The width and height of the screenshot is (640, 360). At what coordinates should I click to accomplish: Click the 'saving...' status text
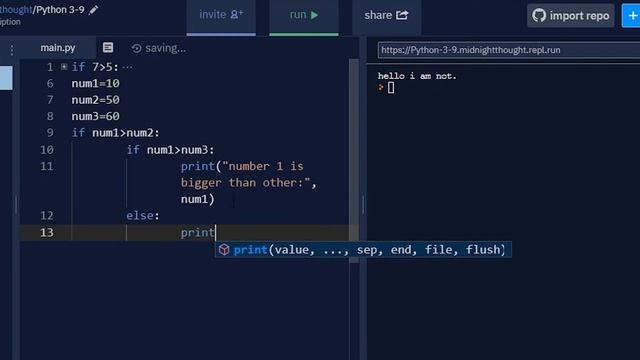click(x=166, y=49)
